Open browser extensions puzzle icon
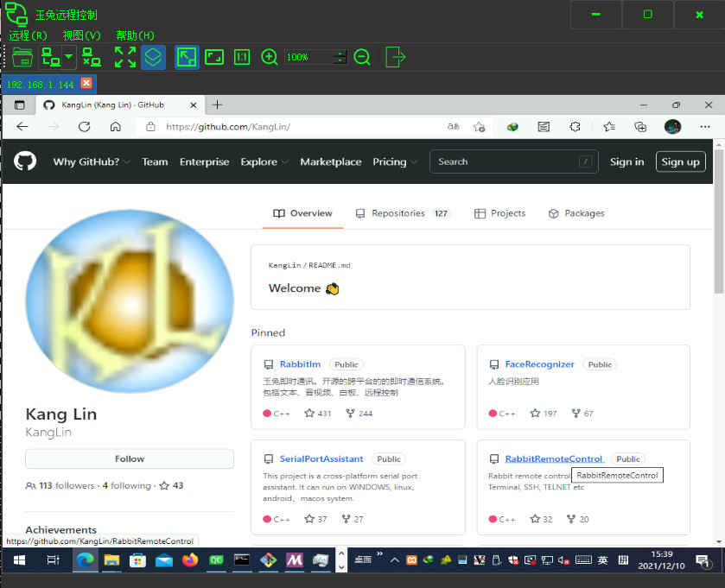 (x=575, y=127)
